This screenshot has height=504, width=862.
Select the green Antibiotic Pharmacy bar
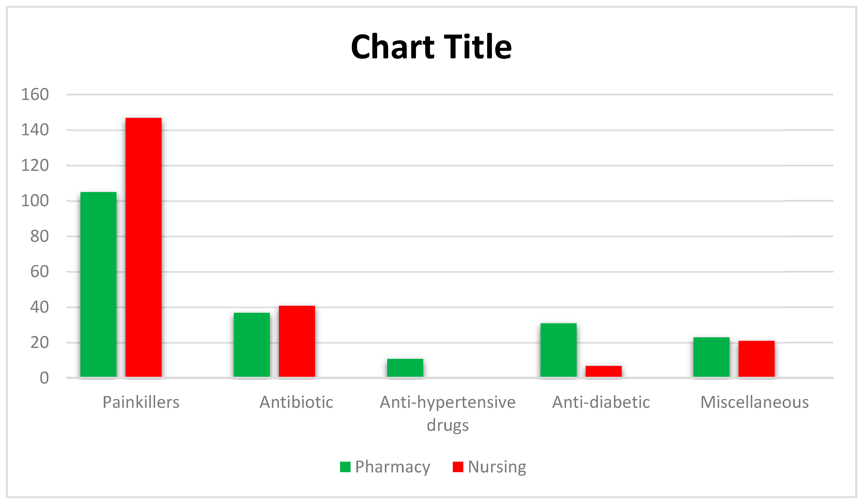click(x=252, y=345)
